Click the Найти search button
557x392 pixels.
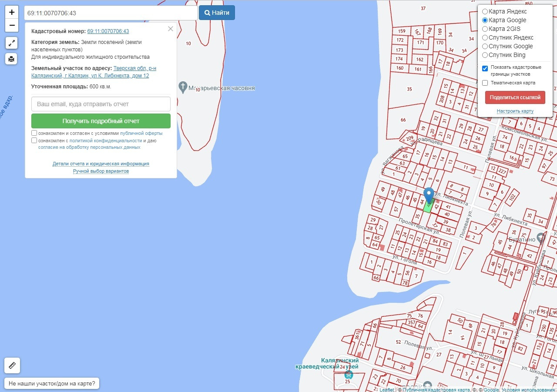(217, 13)
